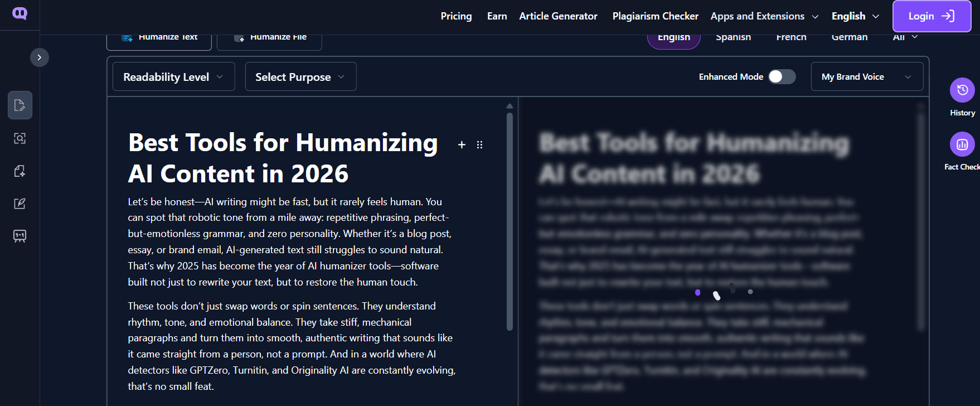The width and height of the screenshot is (980, 406).
Task: Select the German language option
Action: 849,37
